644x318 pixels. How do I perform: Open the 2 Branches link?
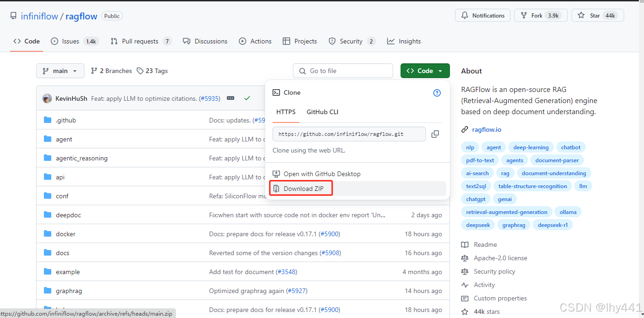tap(111, 71)
